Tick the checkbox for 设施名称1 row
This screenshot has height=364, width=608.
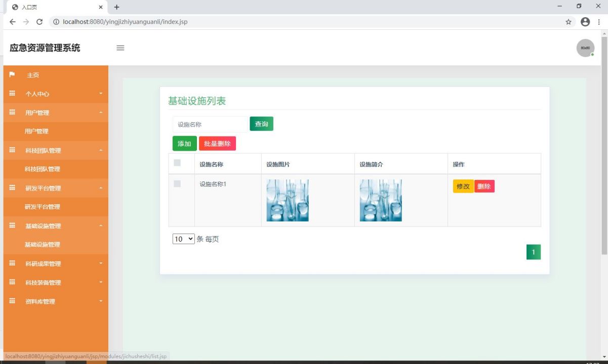177,184
